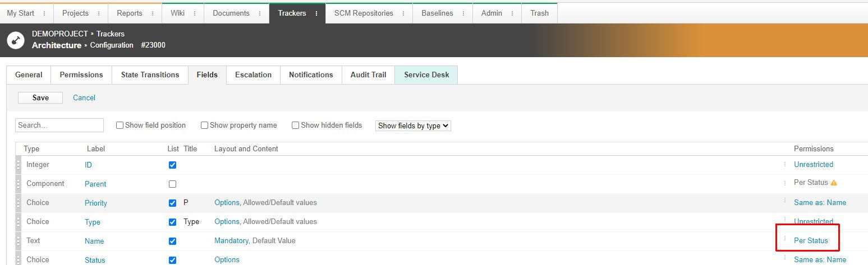Click the Save button

pyautogui.click(x=40, y=97)
